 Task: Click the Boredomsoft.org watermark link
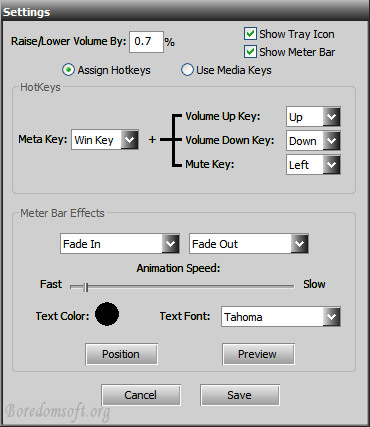click(57, 412)
